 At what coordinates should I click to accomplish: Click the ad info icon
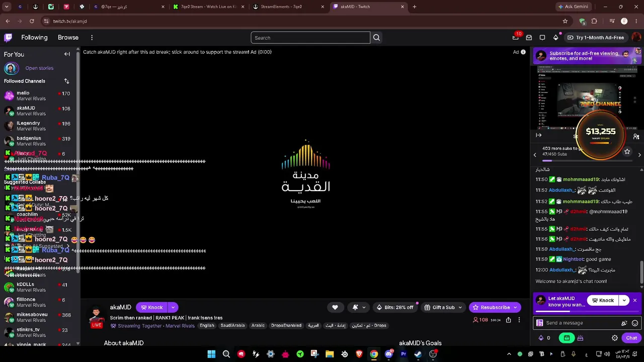[x=523, y=52]
